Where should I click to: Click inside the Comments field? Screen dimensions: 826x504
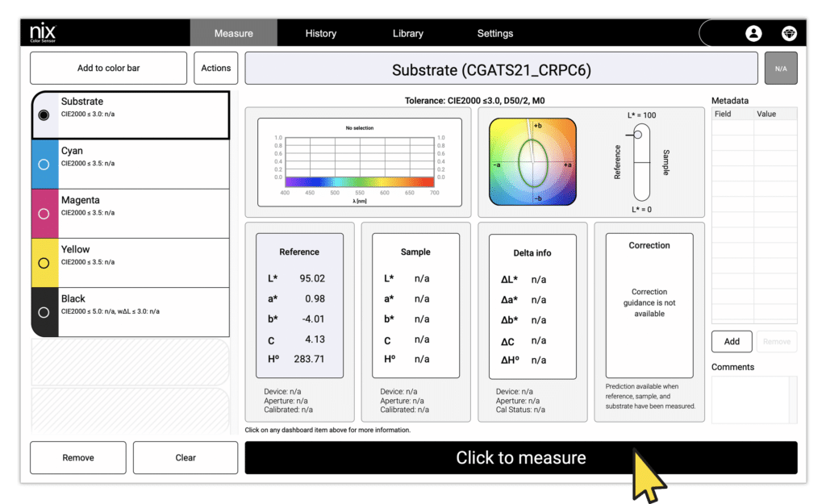[x=753, y=399]
